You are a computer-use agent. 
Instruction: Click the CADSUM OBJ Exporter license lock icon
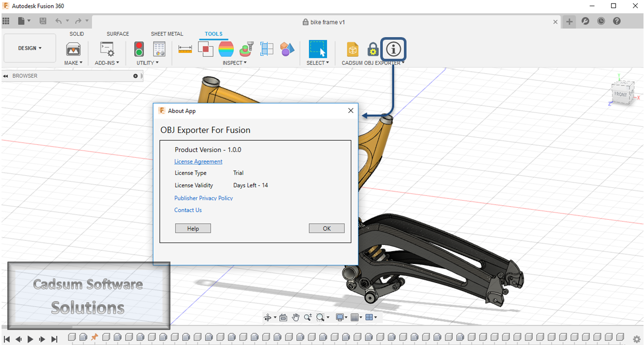(372, 50)
